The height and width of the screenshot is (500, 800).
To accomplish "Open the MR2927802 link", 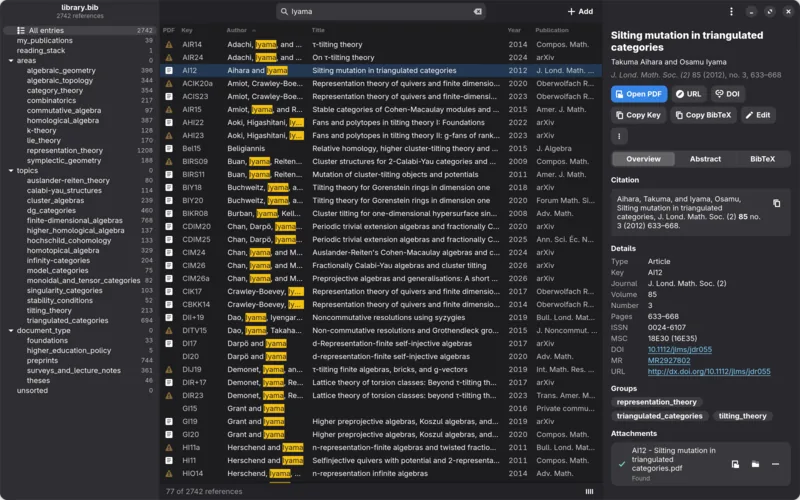I will pyautogui.click(x=669, y=360).
